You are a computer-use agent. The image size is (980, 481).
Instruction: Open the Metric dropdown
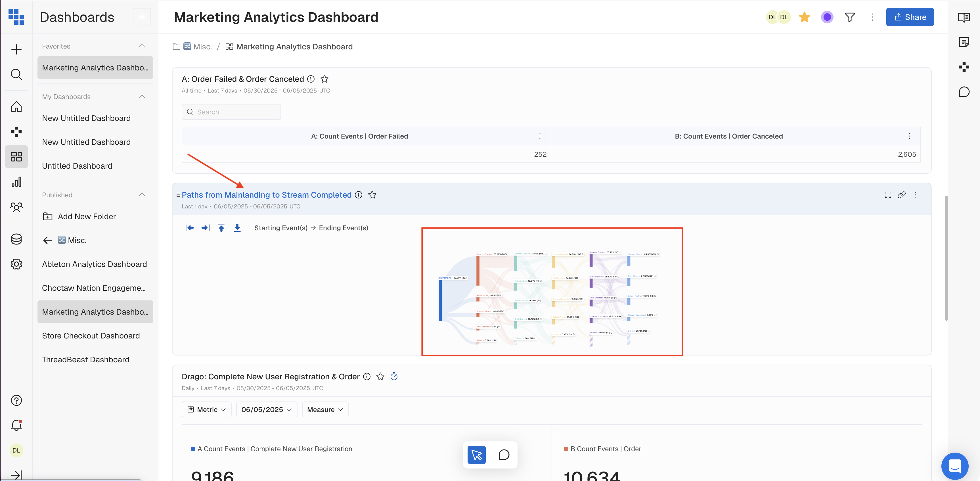pyautogui.click(x=207, y=409)
